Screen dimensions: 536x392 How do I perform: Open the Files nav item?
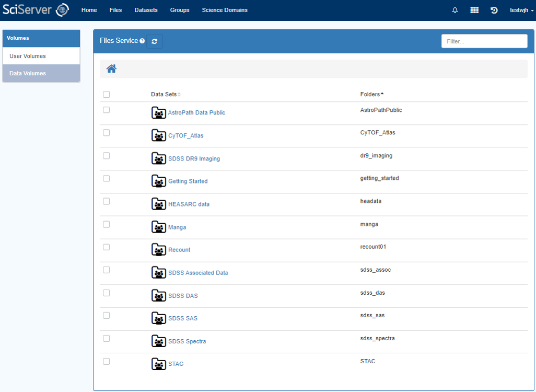pyautogui.click(x=115, y=10)
